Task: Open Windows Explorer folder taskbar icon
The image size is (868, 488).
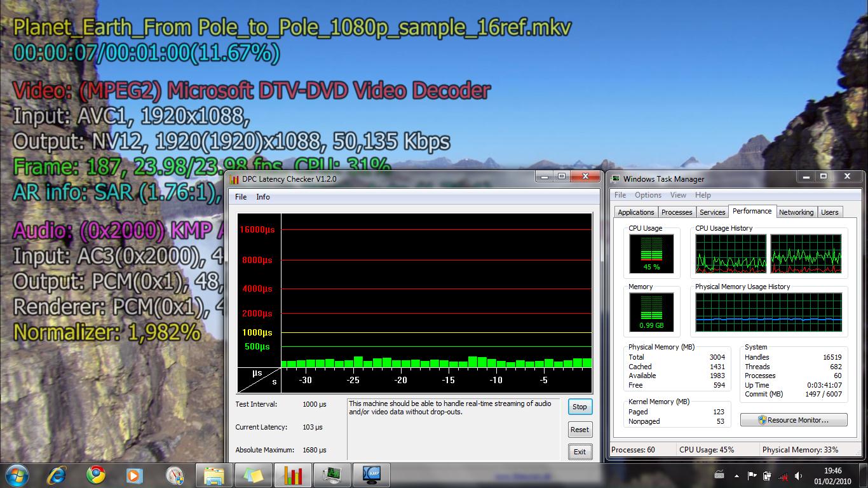Action: click(x=214, y=475)
